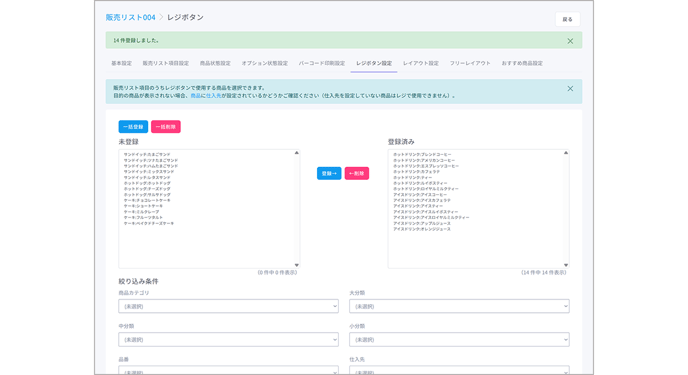688x375 pixels.
Task: Select ホットドリンク:ブレンドコーヒー in 登録済み
Action: click(422, 155)
